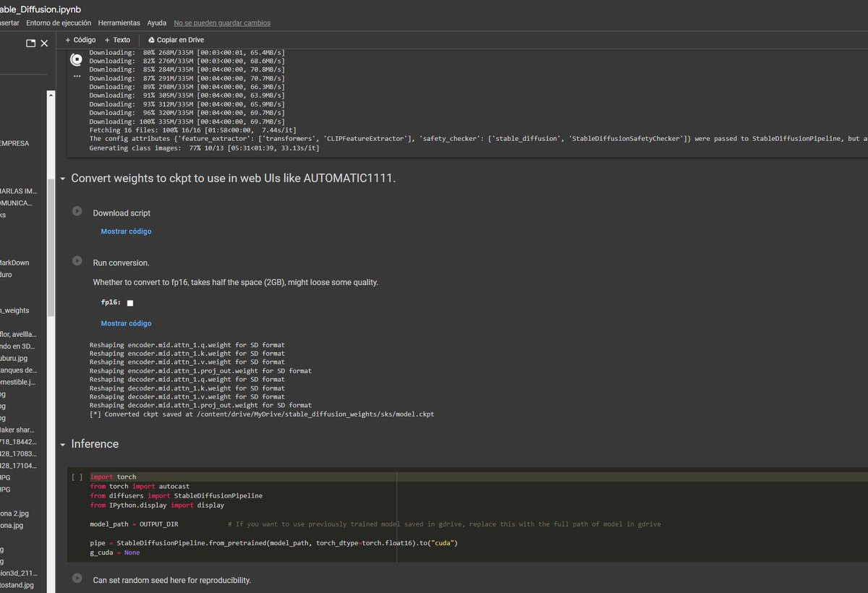868x593 pixels.
Task: Add a new text cell with + Texto
Action: pos(117,40)
